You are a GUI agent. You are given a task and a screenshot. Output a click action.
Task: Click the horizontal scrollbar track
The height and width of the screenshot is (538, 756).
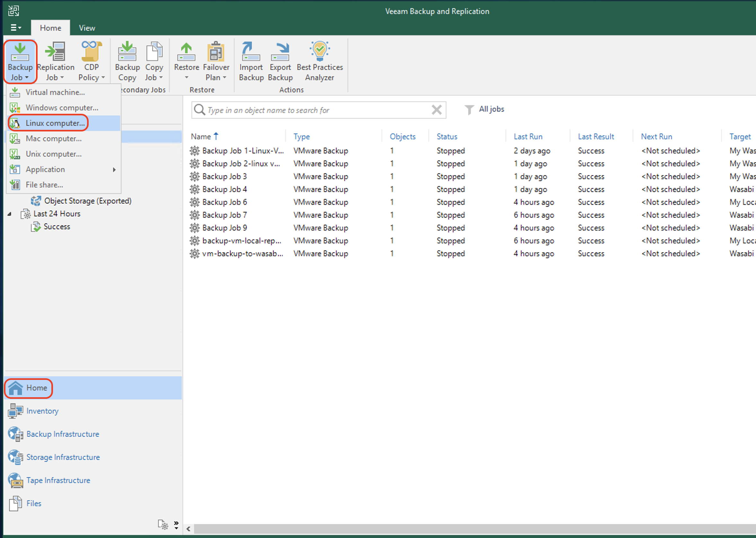click(475, 529)
